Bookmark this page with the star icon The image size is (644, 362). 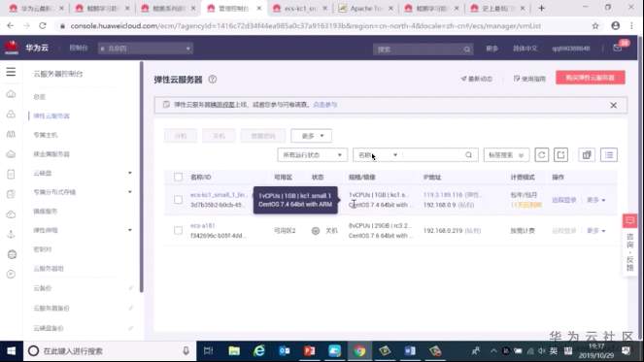pyautogui.click(x=595, y=26)
